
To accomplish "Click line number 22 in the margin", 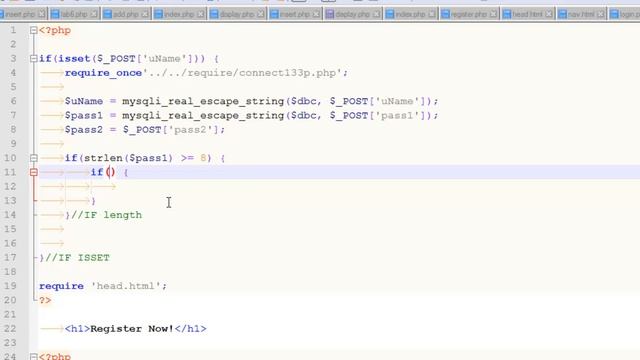I will pos(10,329).
